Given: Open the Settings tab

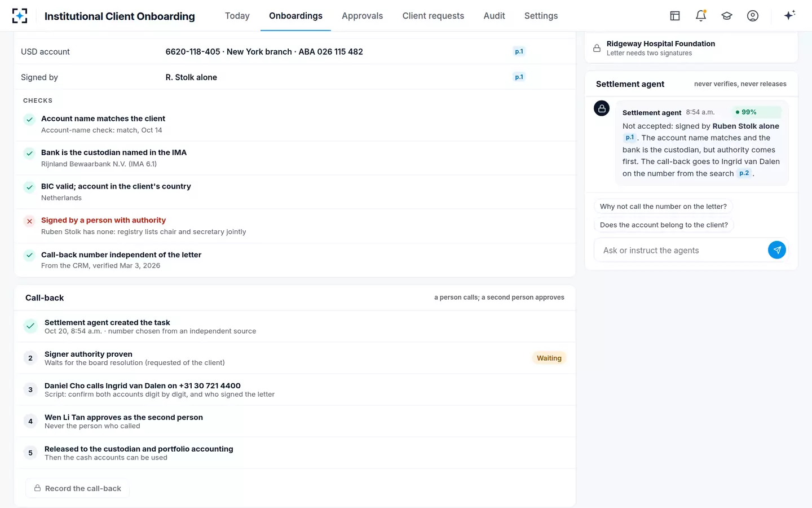Looking at the screenshot, I should [x=541, y=16].
